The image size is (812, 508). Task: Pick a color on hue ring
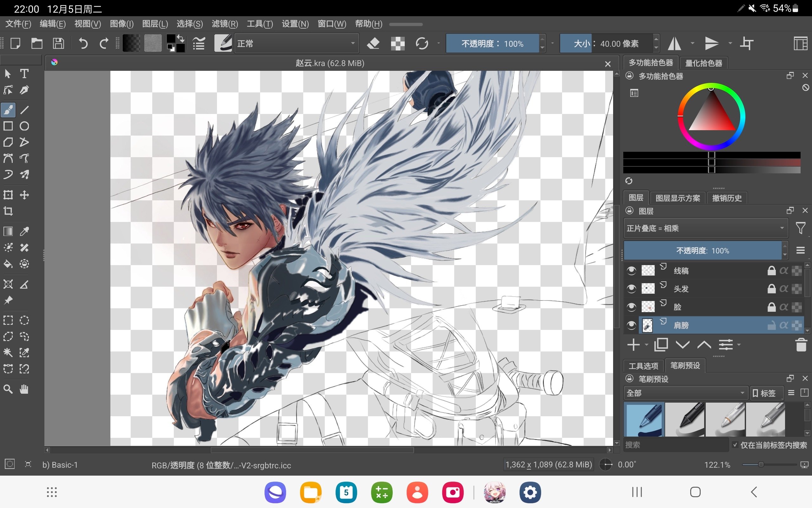711,117
